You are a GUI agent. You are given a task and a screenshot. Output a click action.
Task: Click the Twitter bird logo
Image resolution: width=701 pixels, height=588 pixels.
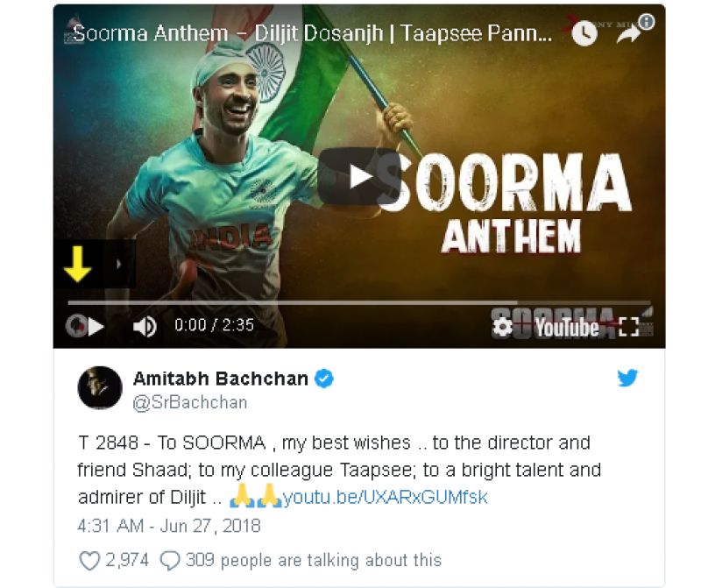pos(627,378)
